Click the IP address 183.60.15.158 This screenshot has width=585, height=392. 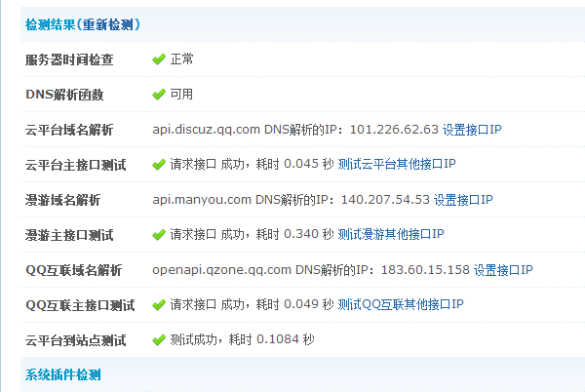pos(425,270)
